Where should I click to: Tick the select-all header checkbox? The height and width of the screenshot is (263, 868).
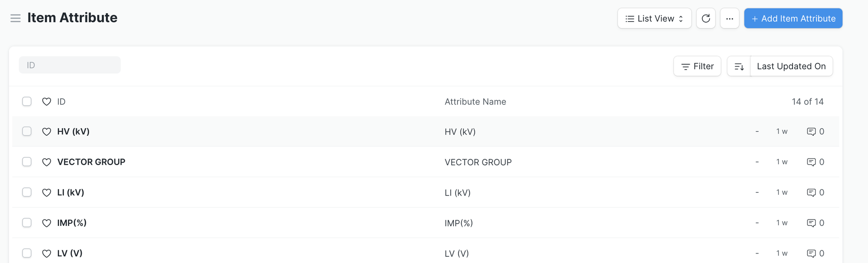pyautogui.click(x=27, y=101)
